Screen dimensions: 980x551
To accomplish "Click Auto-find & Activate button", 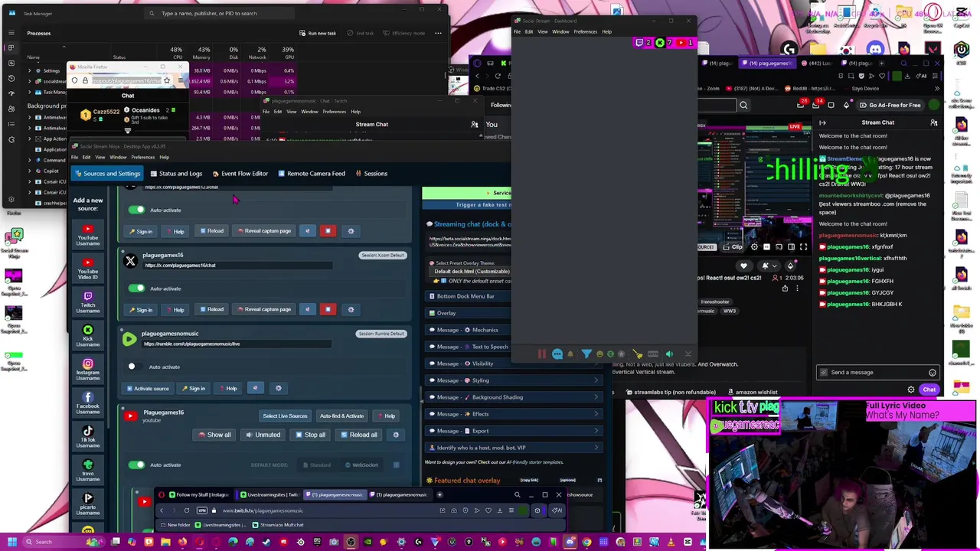I will click(341, 416).
